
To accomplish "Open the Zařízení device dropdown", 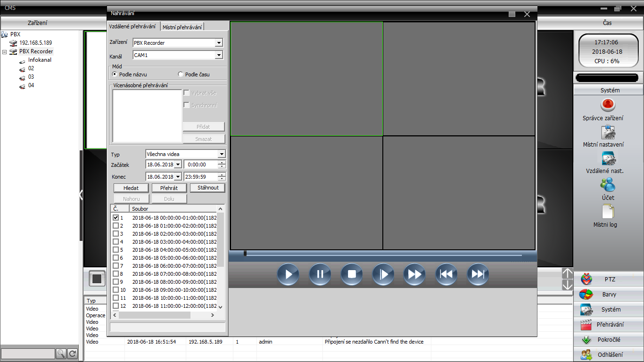I will click(218, 43).
